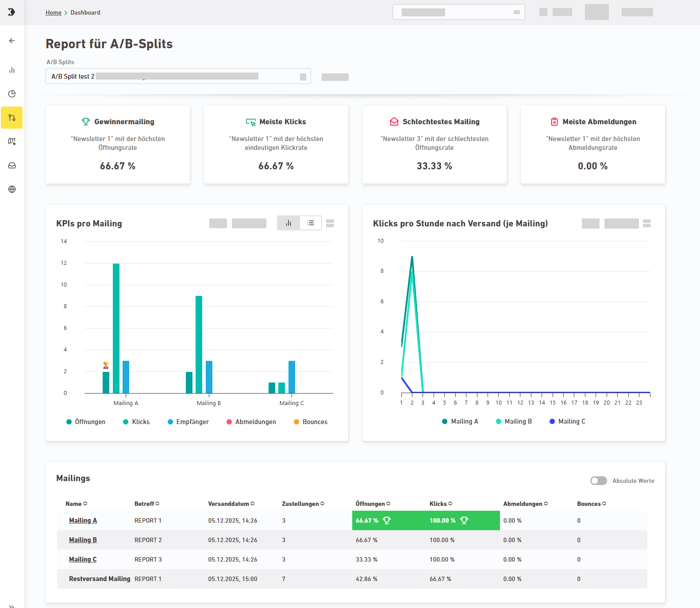Open the bar chart statistics sidebar icon
Viewport: 700px width, 608px height.
coord(12,70)
